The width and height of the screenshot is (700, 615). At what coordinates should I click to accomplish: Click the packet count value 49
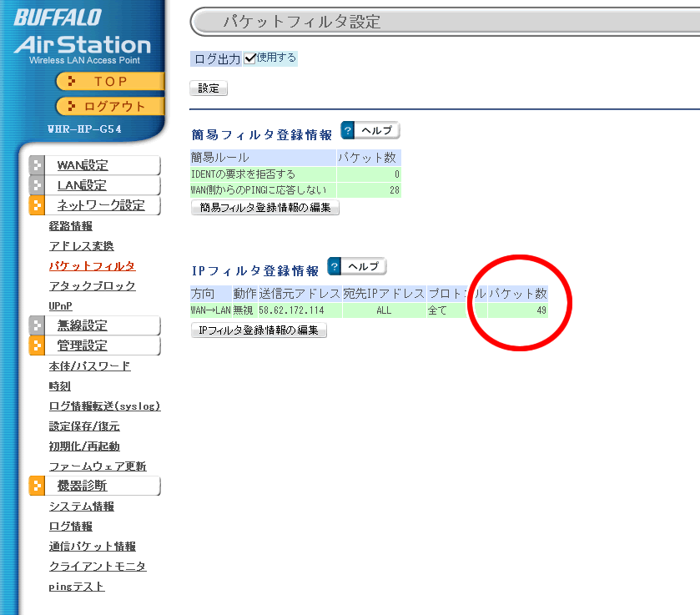pyautogui.click(x=541, y=310)
